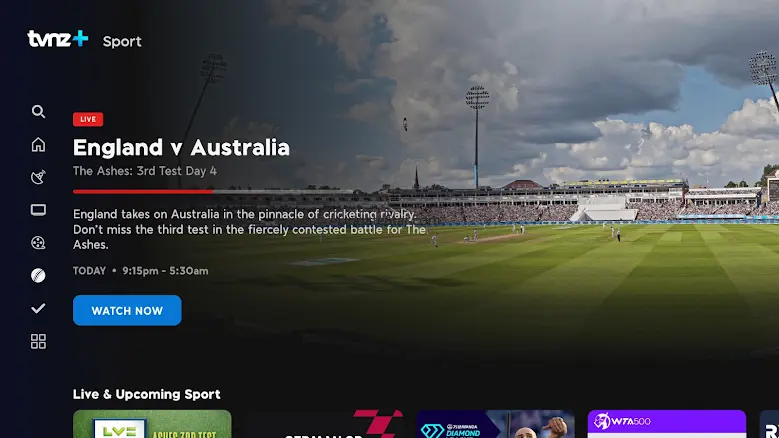Click the WATCH NOW button
Image resolution: width=779 pixels, height=438 pixels.
click(x=127, y=310)
